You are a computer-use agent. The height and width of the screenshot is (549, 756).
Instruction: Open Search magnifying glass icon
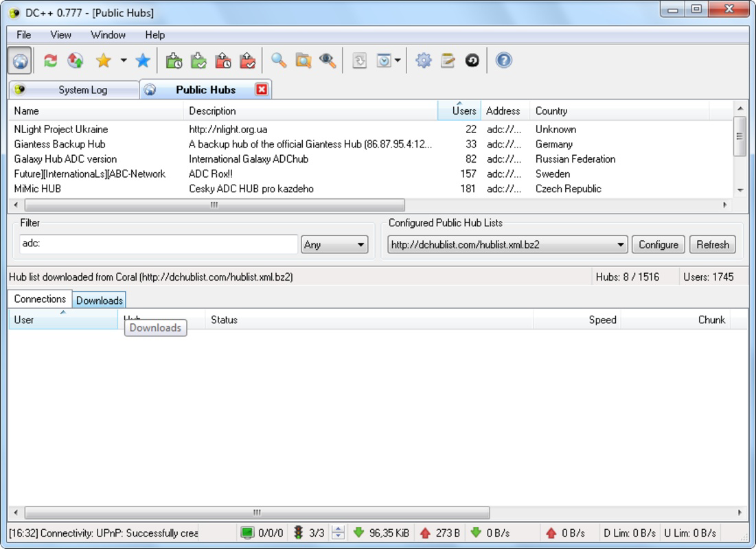[279, 60]
